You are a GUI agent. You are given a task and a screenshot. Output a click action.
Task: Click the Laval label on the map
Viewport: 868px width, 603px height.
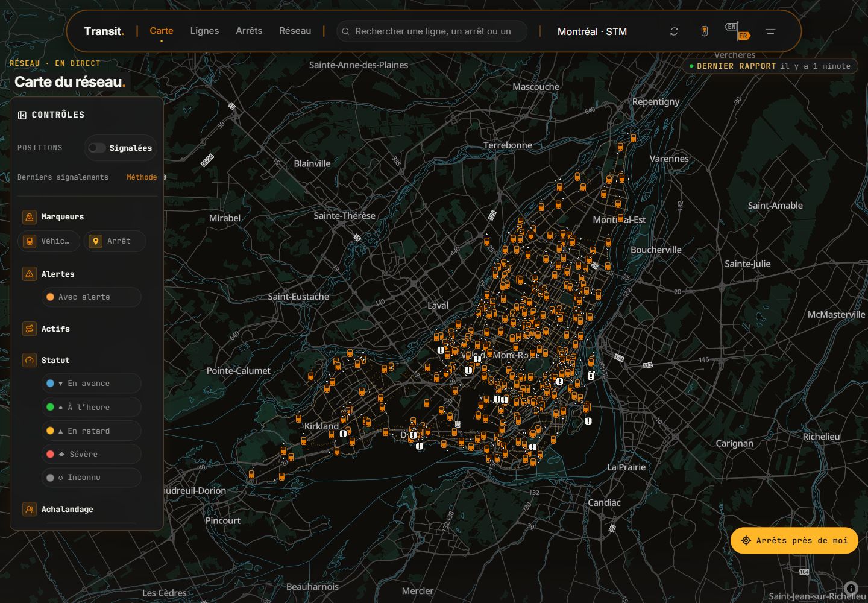click(438, 306)
